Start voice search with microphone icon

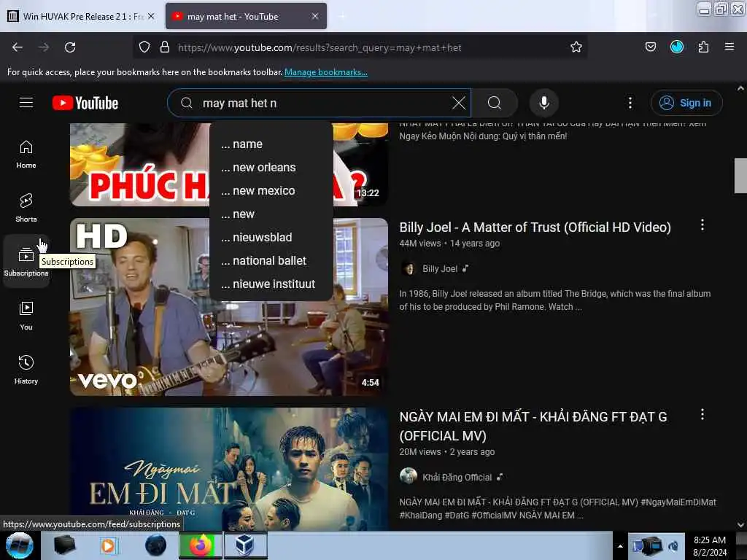coord(544,103)
